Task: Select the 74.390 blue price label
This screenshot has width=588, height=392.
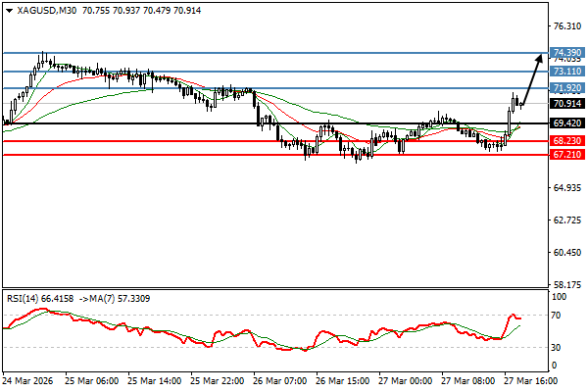Action: 567,53
